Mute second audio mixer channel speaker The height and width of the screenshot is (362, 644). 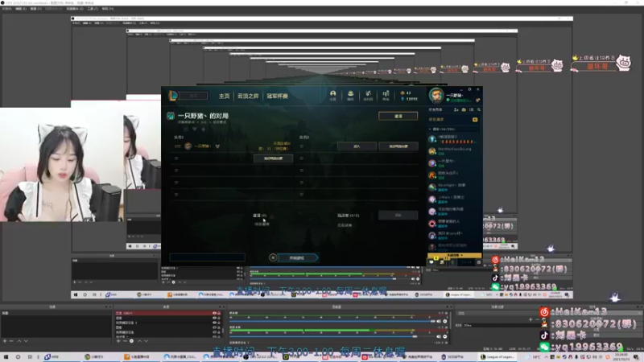point(439,336)
